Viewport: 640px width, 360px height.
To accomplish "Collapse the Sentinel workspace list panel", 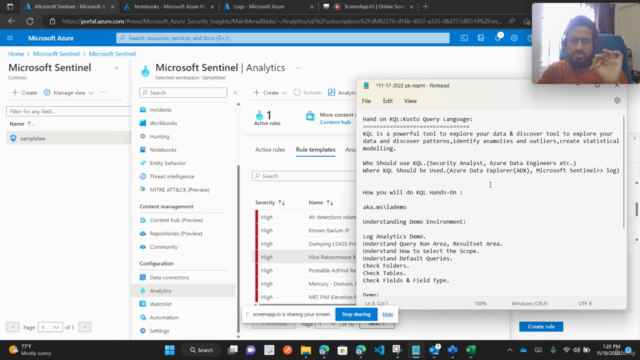I will point(116,68).
